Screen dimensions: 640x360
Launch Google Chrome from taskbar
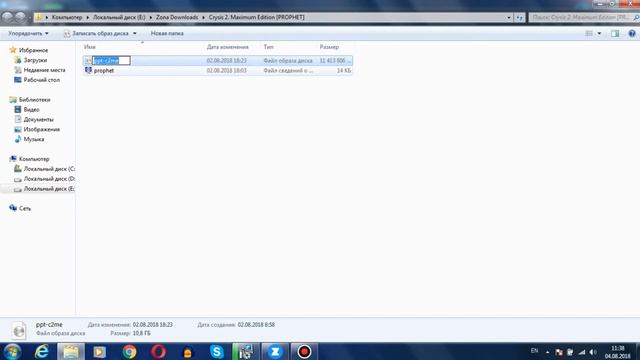pos(129,351)
